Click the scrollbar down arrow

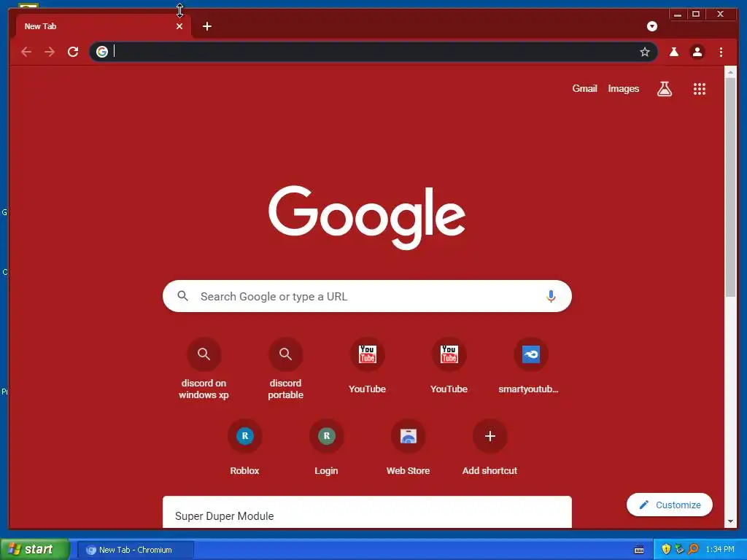pos(730,521)
